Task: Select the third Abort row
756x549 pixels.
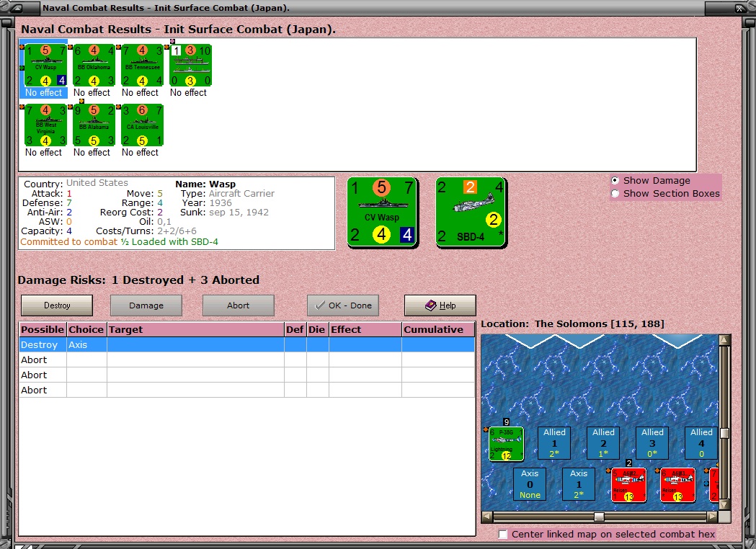Action: pos(247,390)
